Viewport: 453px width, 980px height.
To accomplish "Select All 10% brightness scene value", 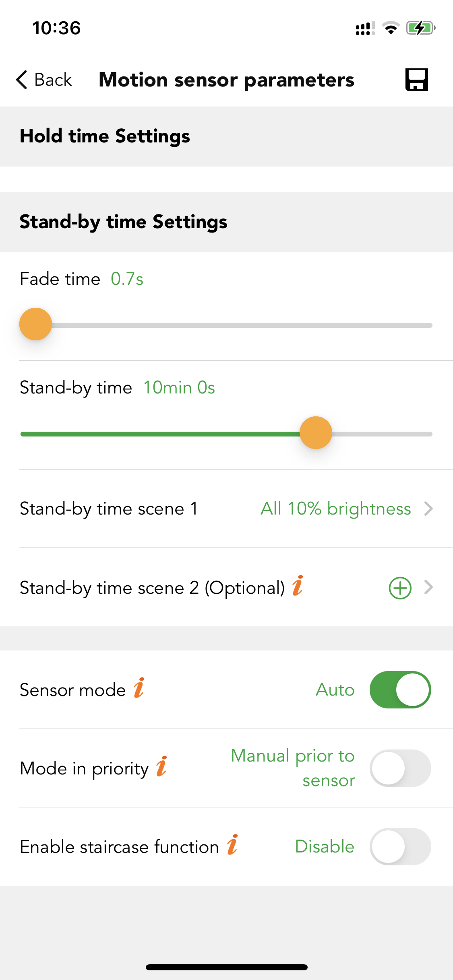I will point(336,509).
